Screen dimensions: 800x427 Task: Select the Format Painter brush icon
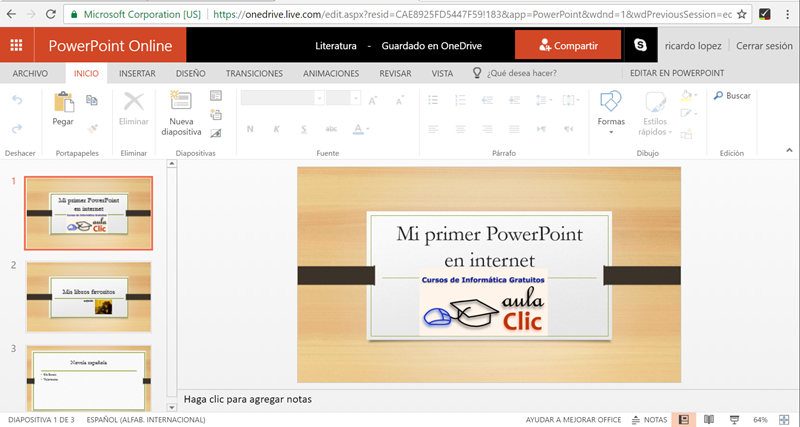(92, 129)
